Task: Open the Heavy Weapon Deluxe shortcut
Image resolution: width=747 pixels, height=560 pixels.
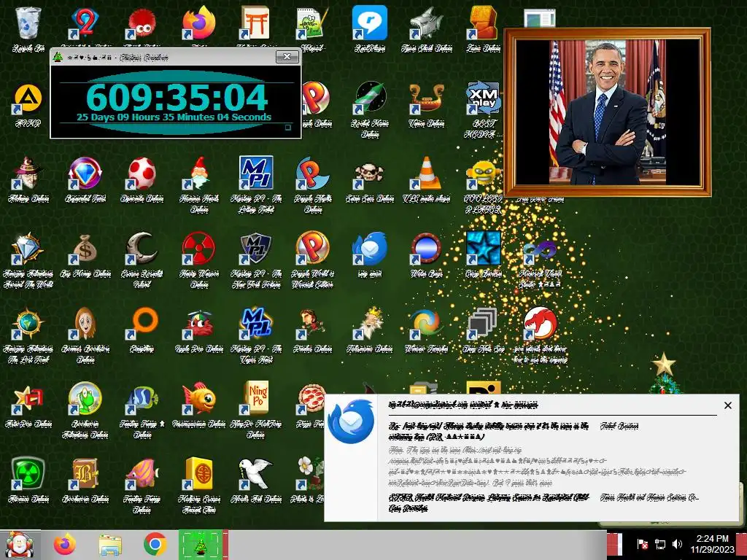Action: click(198, 249)
